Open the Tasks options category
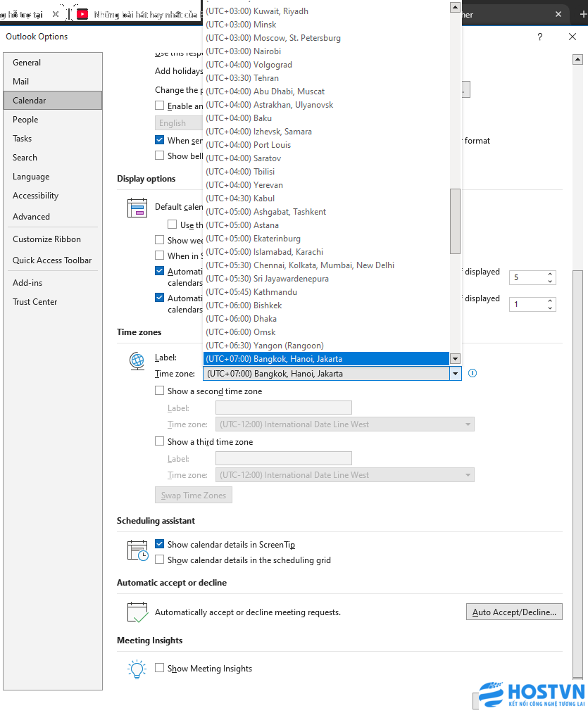 pyautogui.click(x=53, y=139)
